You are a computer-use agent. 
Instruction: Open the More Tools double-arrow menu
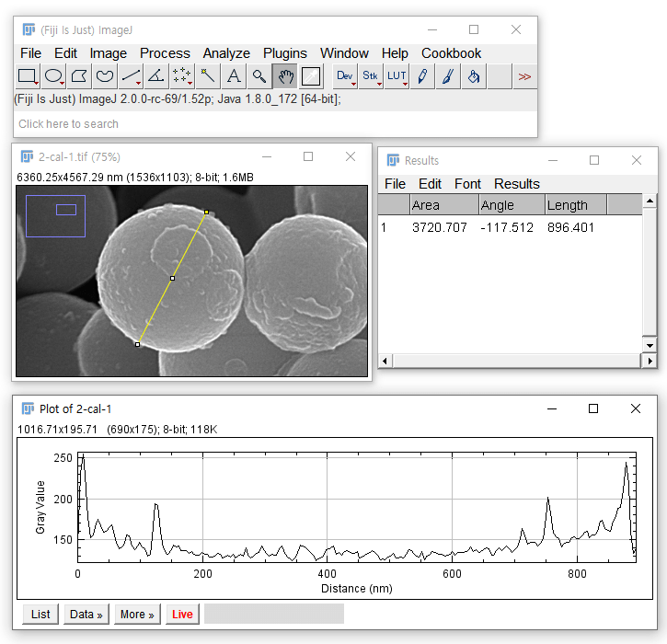point(524,76)
